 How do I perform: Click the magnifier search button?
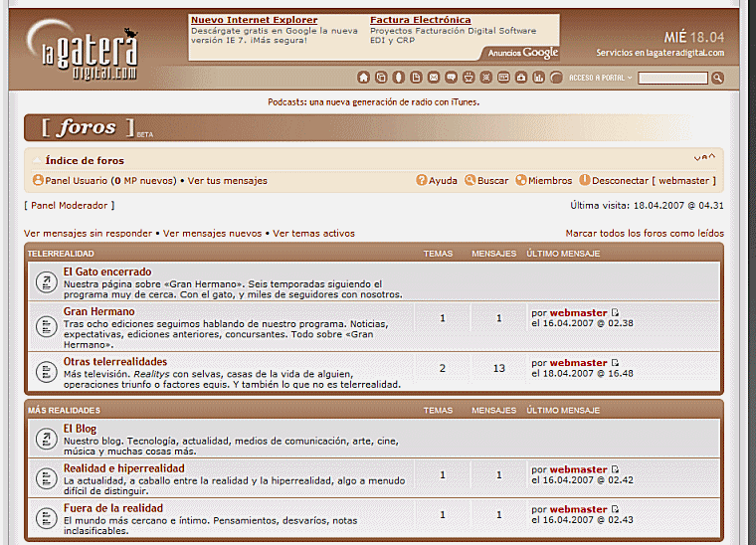pyautogui.click(x=718, y=78)
